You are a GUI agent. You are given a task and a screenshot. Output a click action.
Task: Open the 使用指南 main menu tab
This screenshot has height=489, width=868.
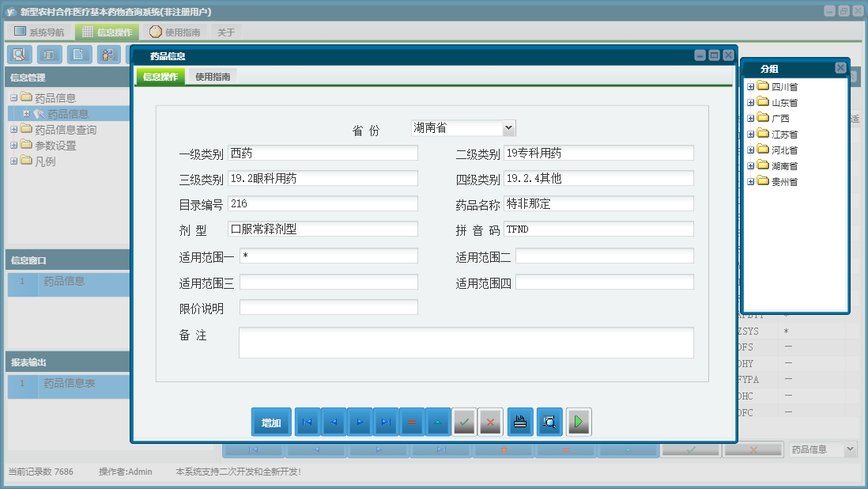tap(175, 32)
